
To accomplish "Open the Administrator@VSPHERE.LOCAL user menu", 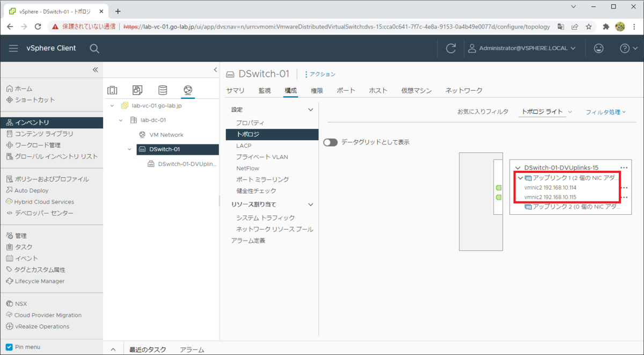I will coord(522,48).
